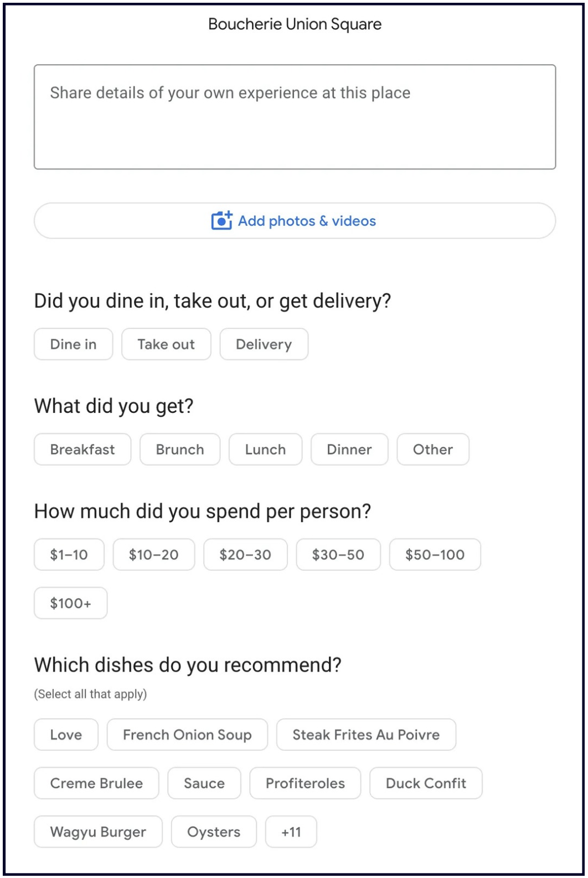Expand +11 more dish options
588x878 pixels.
point(291,832)
